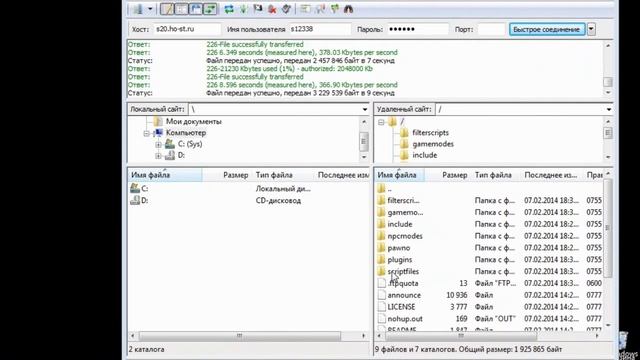640x360 pixels.
Task: Click the Хост input field
Action: tap(187, 29)
